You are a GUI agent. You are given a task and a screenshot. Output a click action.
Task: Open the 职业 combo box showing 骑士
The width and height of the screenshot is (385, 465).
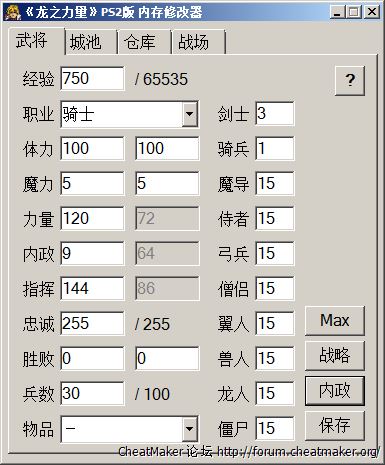click(x=130, y=114)
